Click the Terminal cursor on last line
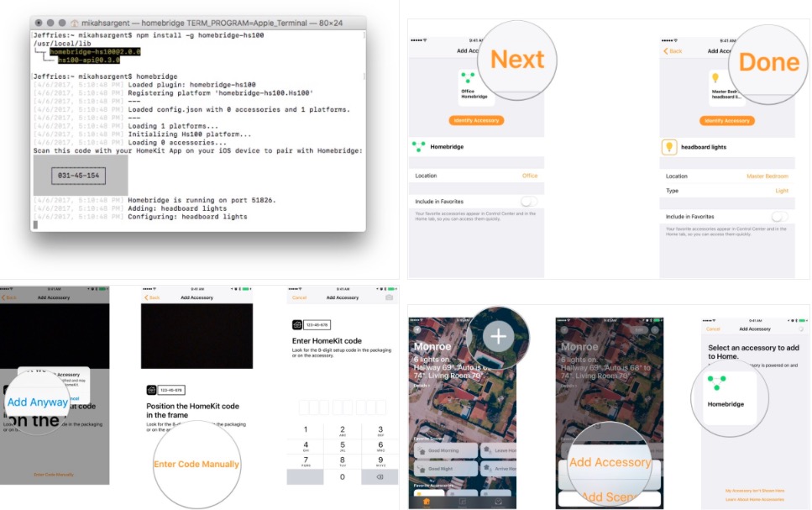 coord(36,225)
